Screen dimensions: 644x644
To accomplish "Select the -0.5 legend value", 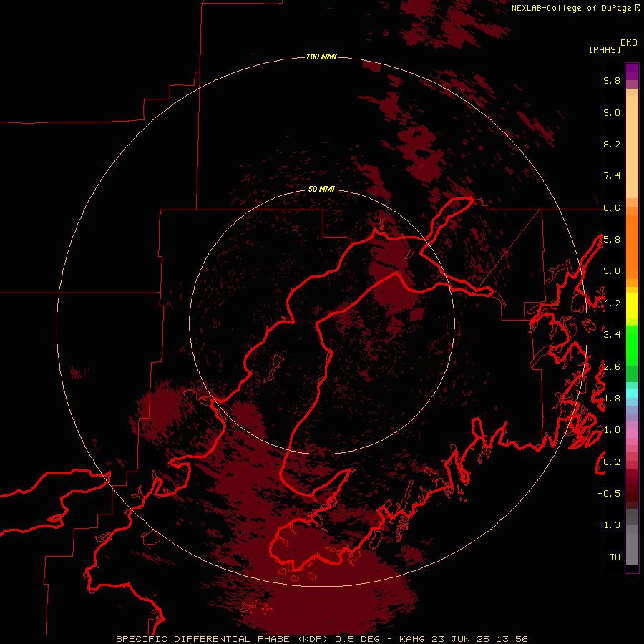I will [x=609, y=494].
